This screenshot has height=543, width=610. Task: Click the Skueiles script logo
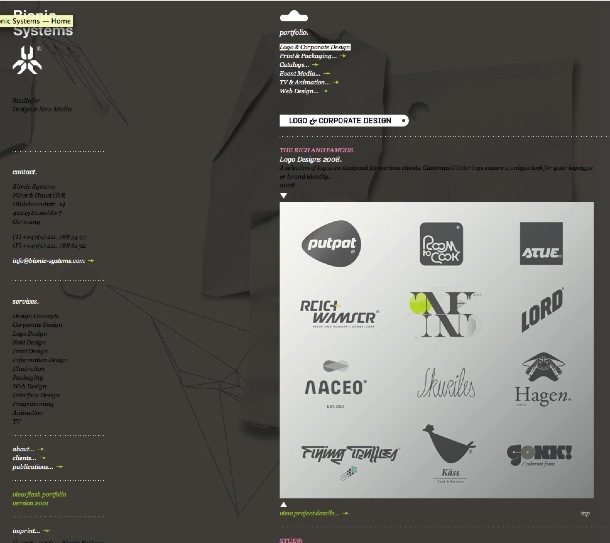[444, 382]
